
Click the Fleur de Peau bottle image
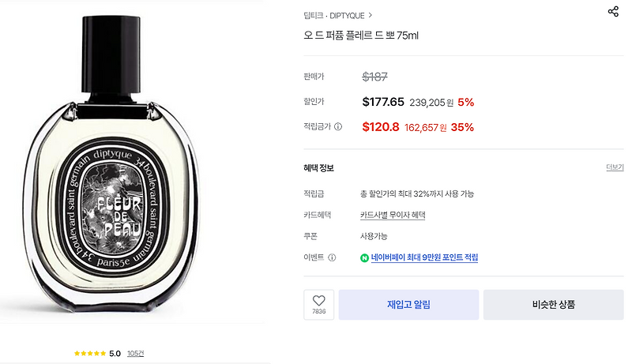[x=111, y=163]
